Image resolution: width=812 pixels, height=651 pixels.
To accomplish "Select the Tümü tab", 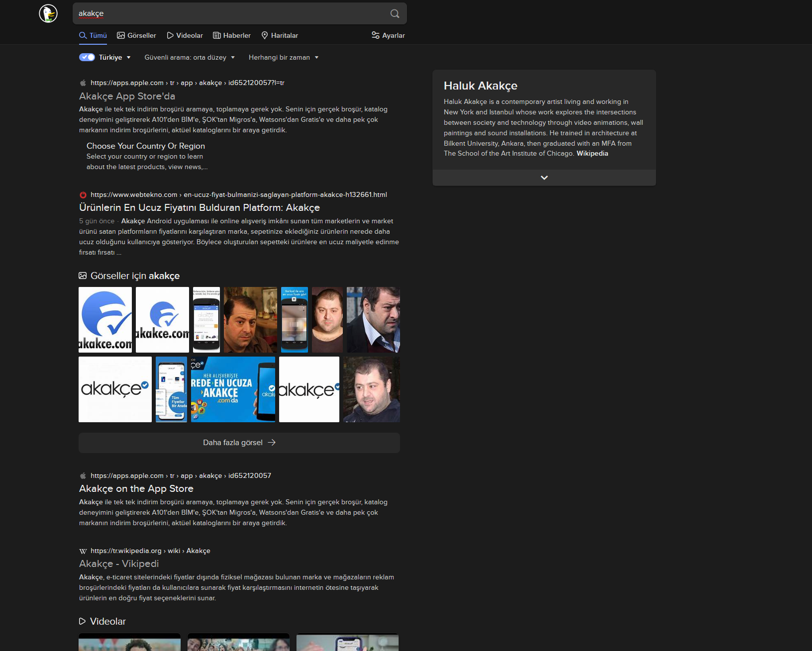I will click(93, 35).
